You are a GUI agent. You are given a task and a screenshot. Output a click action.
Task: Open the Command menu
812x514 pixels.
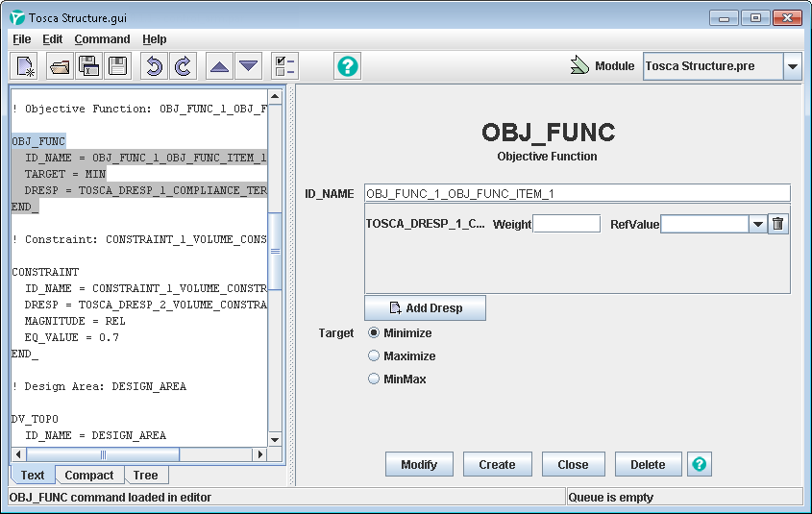(102, 39)
